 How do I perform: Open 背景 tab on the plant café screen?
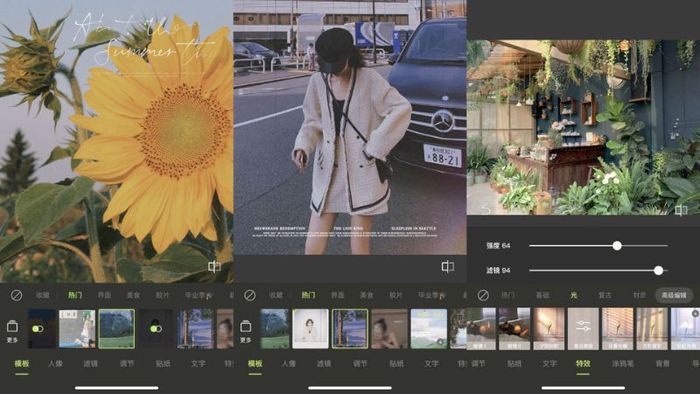click(662, 364)
